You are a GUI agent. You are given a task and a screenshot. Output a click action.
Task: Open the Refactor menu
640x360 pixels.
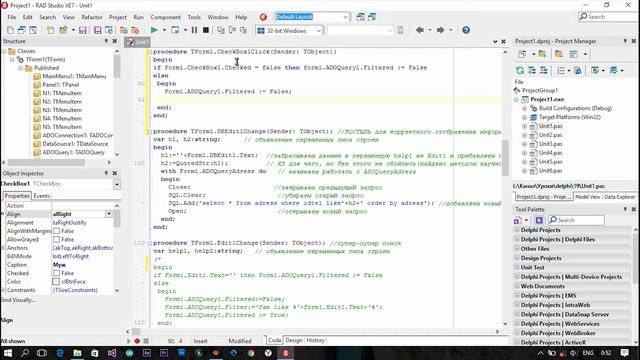pos(92,17)
